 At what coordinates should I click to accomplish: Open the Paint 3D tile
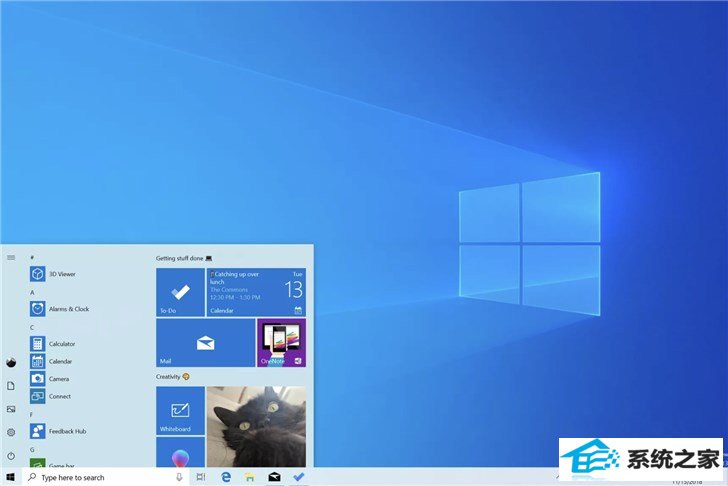click(x=180, y=452)
